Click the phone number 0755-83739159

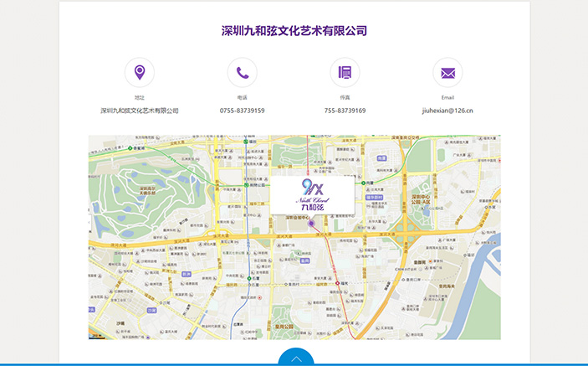(x=243, y=111)
